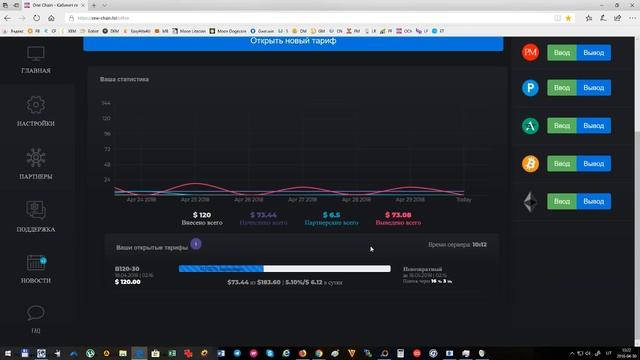Click Вывод button for Bitcoin

point(593,164)
